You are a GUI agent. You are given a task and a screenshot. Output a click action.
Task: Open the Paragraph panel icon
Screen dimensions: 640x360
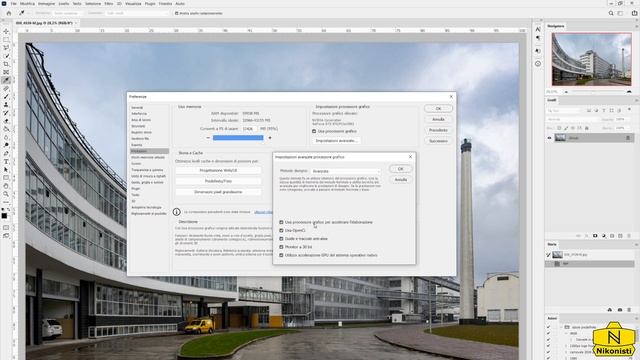[538, 38]
